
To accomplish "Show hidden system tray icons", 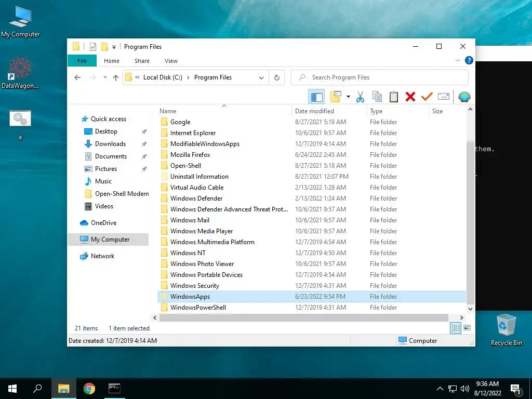I will point(440,389).
